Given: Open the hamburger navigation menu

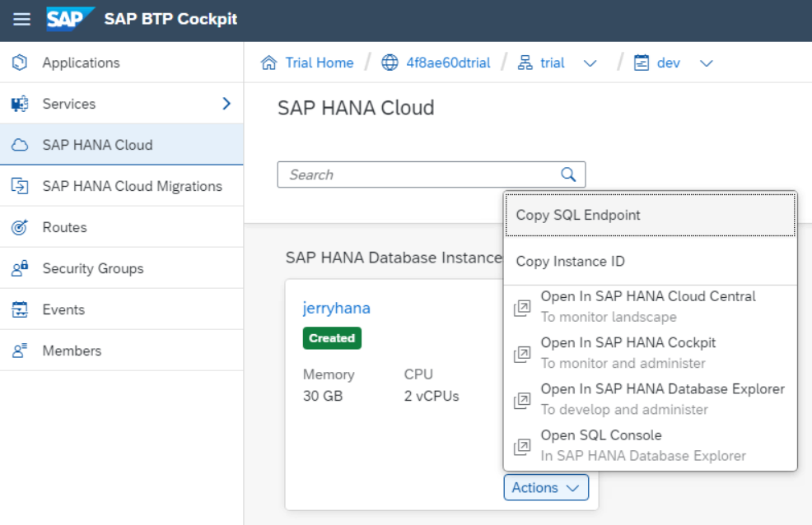Looking at the screenshot, I should coord(22,19).
